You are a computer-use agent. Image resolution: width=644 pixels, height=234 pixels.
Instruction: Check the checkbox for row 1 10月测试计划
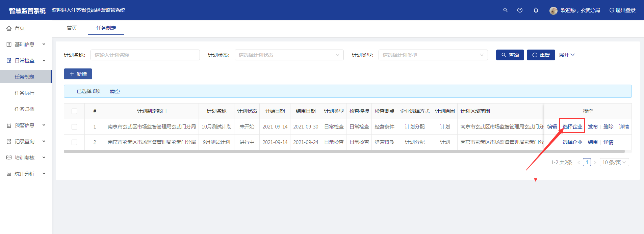74,127
